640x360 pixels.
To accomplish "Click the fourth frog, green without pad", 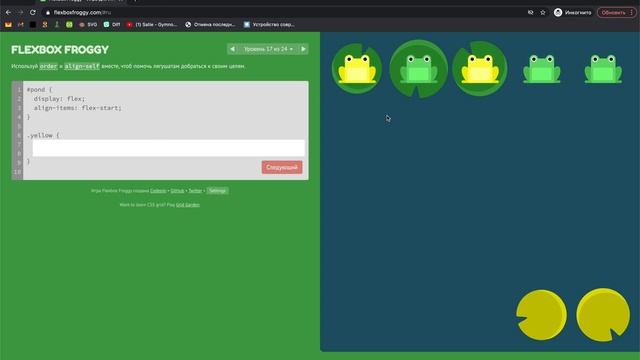I will tap(542, 69).
